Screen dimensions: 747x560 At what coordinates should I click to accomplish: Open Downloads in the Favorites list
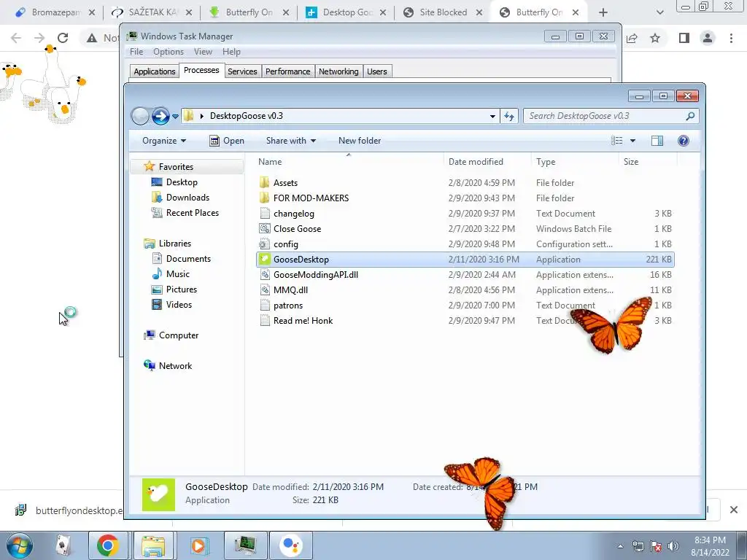[x=187, y=197]
